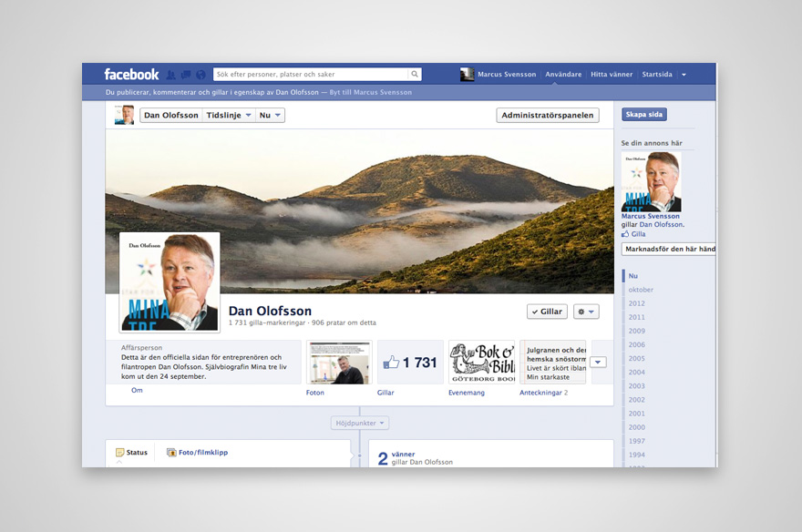The image size is (802, 532).
Task: Click the Marcus Svensson link in the ad
Action: [x=651, y=216]
